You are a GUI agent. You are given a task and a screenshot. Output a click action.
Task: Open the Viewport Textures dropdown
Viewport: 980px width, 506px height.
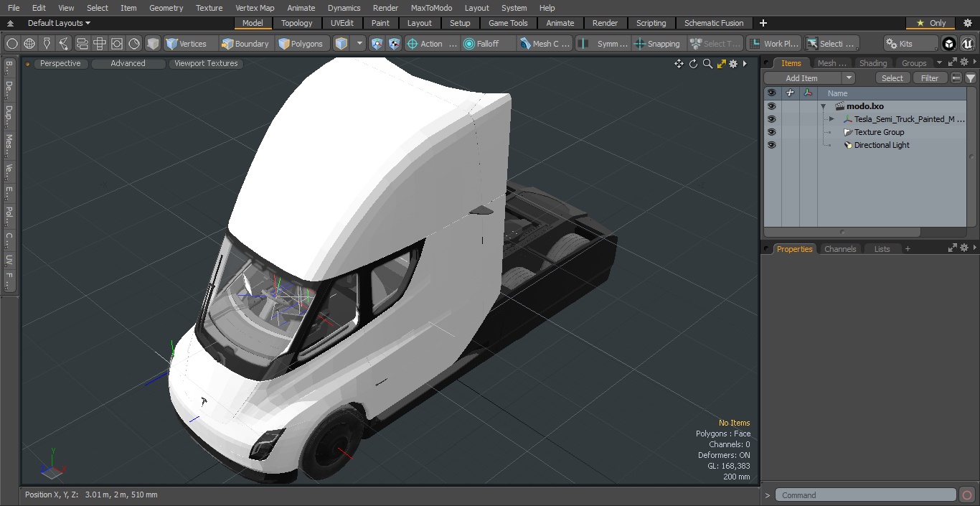pos(206,63)
